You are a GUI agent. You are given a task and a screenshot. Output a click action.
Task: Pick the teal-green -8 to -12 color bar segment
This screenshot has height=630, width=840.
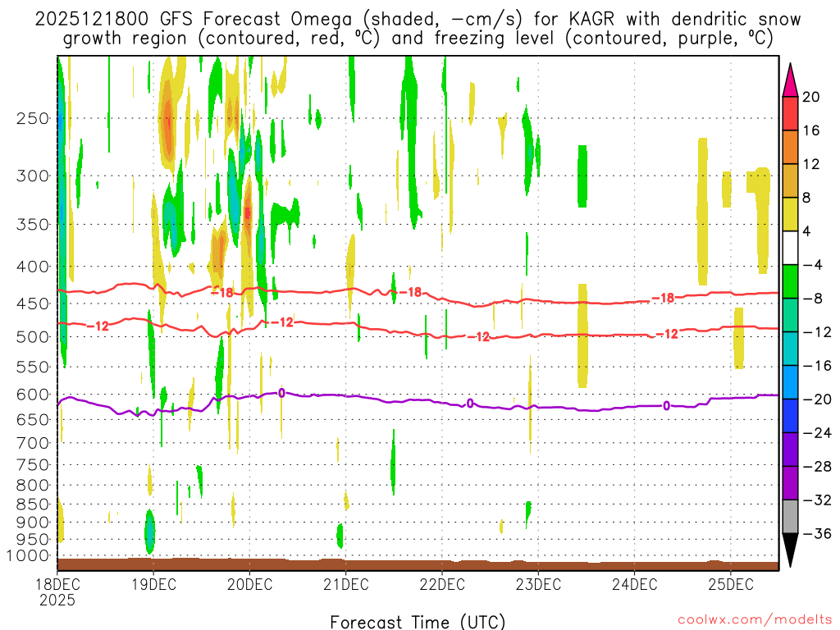point(790,316)
